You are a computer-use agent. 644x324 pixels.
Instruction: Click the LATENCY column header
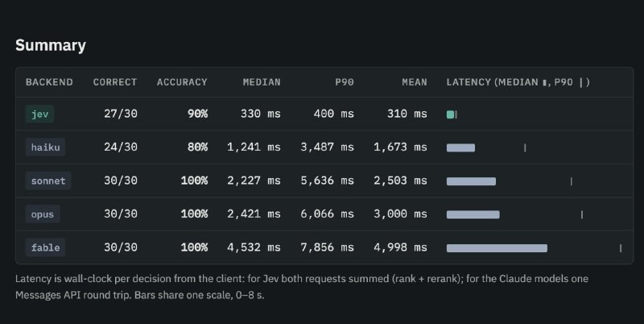(518, 82)
